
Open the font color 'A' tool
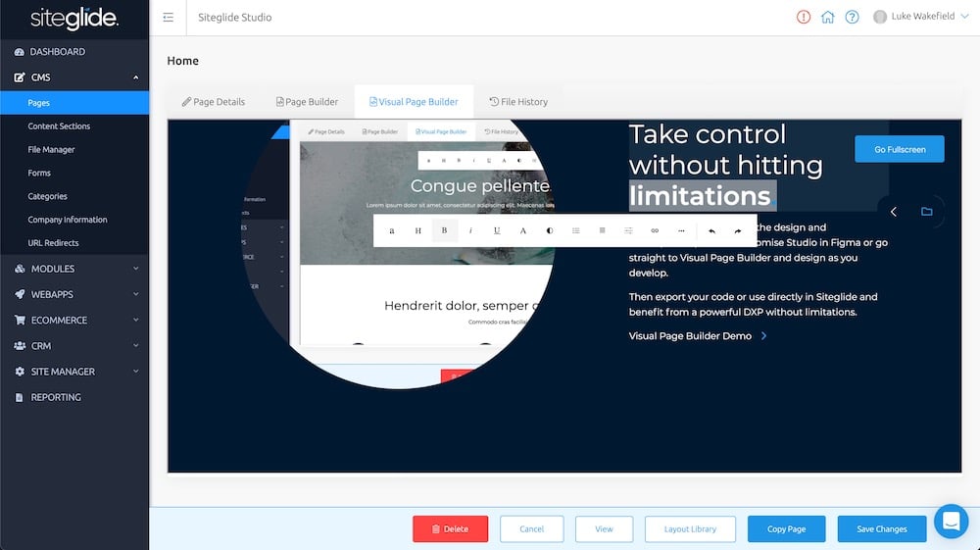tap(523, 230)
